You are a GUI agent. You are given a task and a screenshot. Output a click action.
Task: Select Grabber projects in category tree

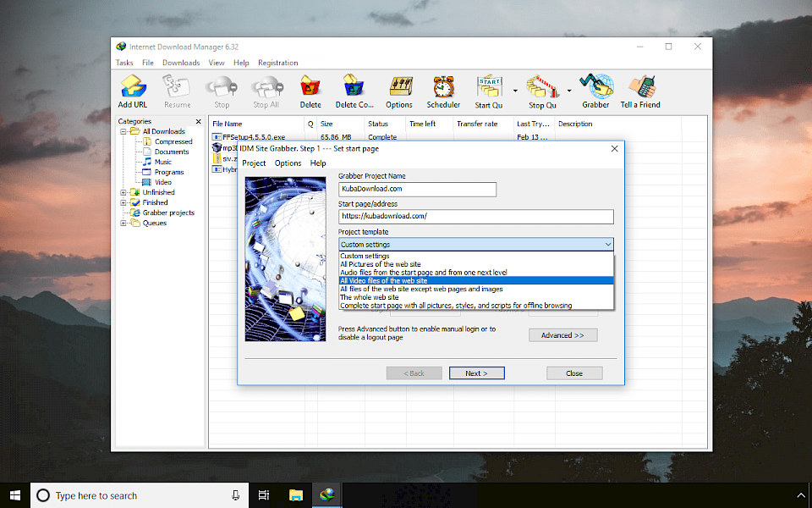click(168, 213)
